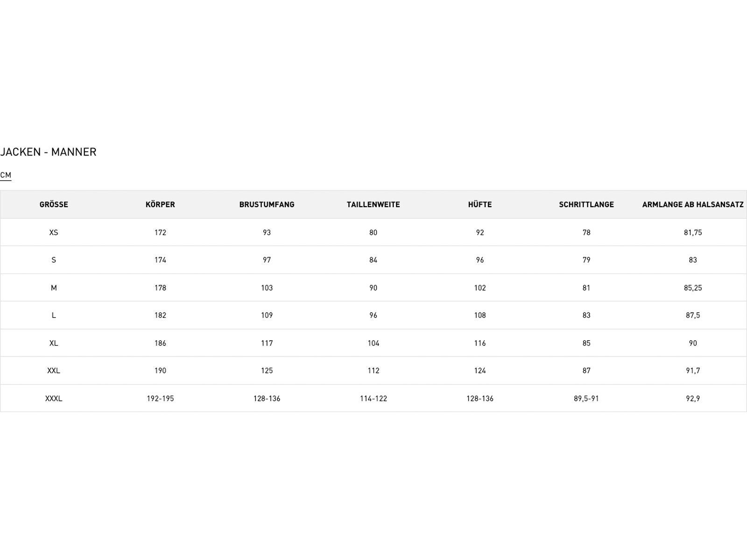Click the KÖRPER column header
Viewport: 747px width, 560px height.
pos(160,204)
